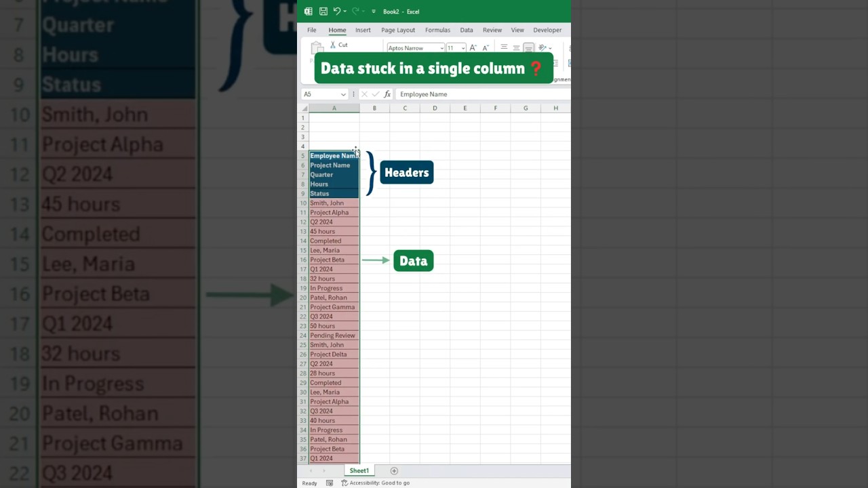Apply Middle Align to the cells
This screenshot has width=868, height=488.
516,47
